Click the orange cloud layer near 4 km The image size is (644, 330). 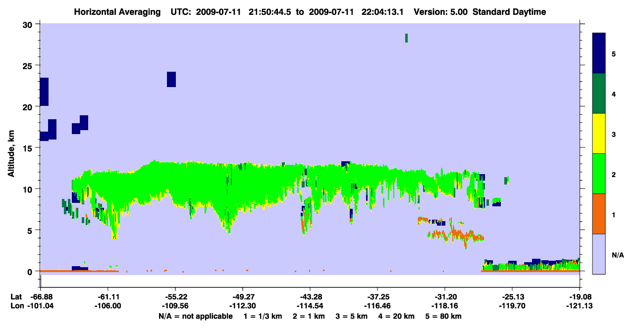pyautogui.click(x=456, y=235)
